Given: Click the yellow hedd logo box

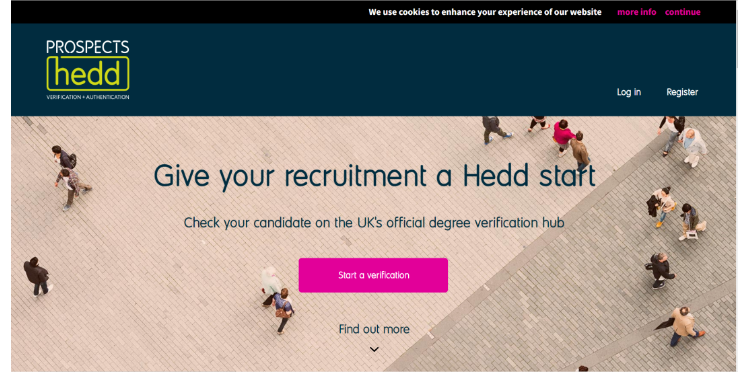Looking at the screenshot, I should click(x=88, y=74).
